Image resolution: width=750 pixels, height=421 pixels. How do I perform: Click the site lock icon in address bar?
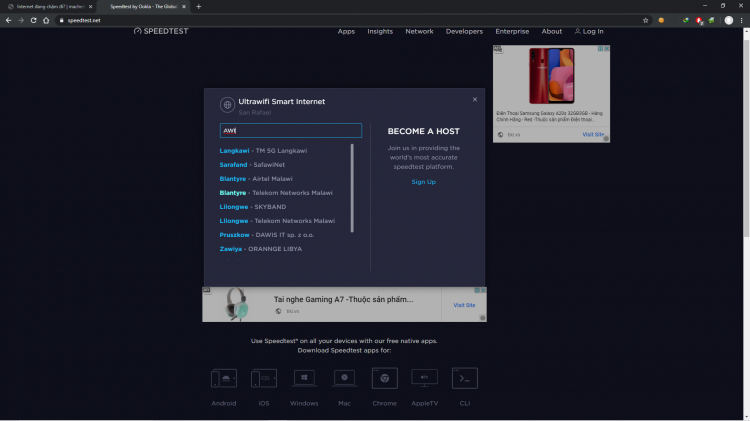coord(61,20)
